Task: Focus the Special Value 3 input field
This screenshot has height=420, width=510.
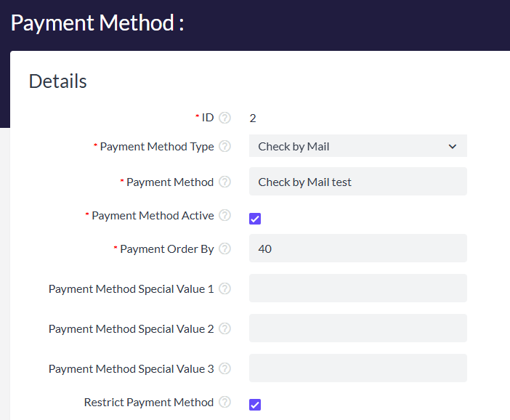Action: (x=357, y=368)
